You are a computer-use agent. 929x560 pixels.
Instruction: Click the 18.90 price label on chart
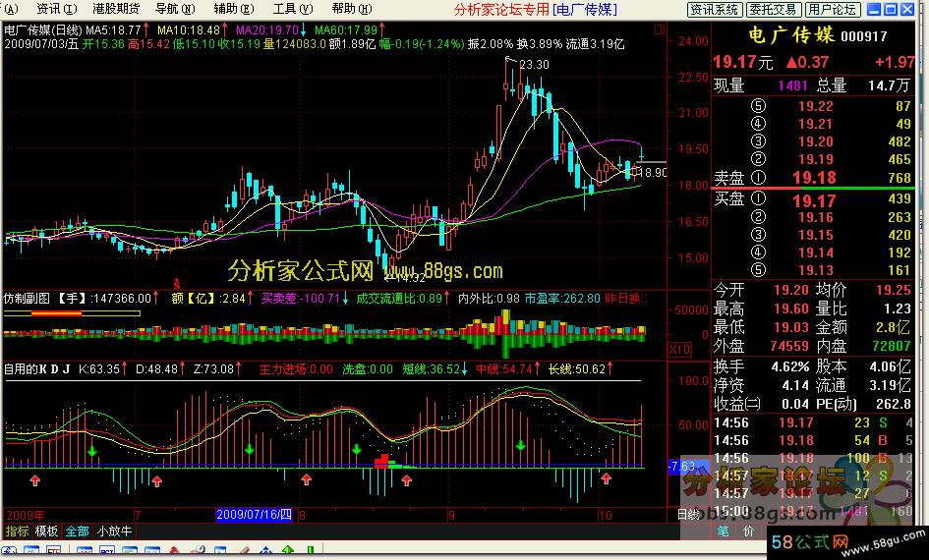tap(654, 172)
